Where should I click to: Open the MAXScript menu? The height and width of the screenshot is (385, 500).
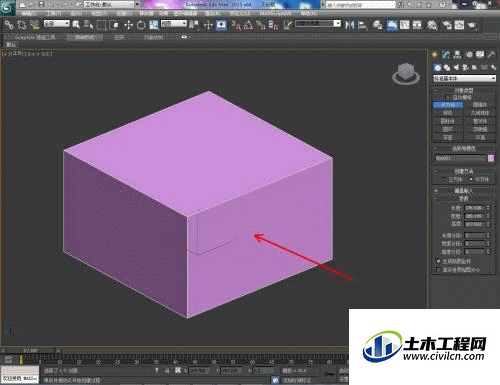[x=275, y=14]
